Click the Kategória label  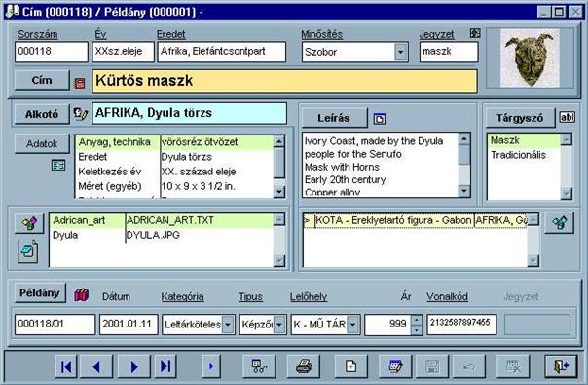183,297
